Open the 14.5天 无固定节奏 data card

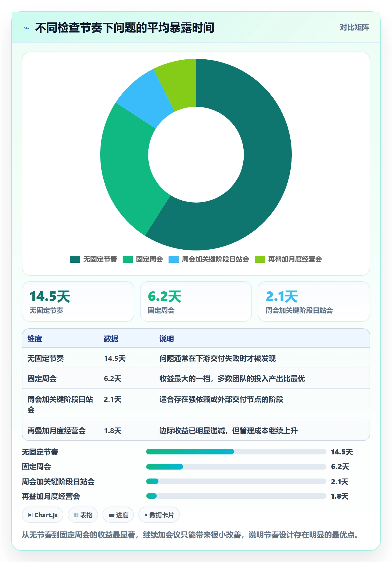pos(78,301)
